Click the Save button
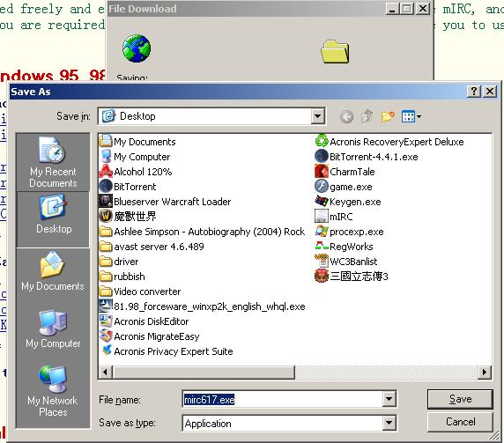Viewport: 504px width, 443px height. click(460, 399)
